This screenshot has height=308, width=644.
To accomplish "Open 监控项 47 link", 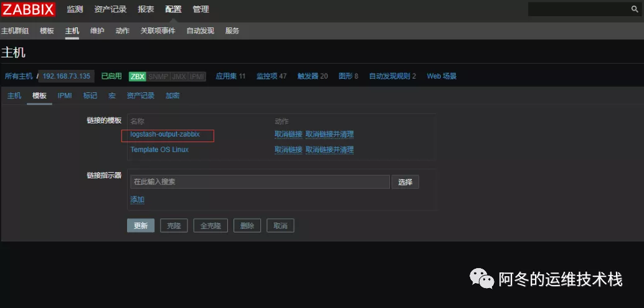I will (272, 76).
